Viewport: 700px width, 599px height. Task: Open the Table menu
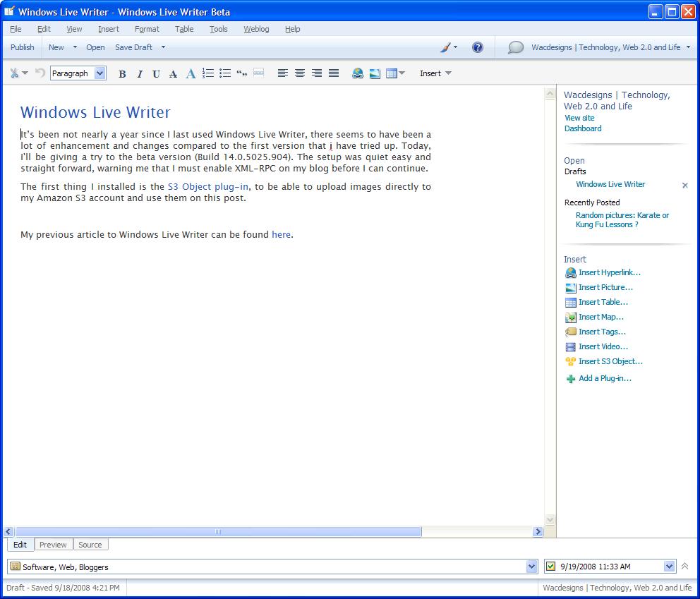(184, 29)
